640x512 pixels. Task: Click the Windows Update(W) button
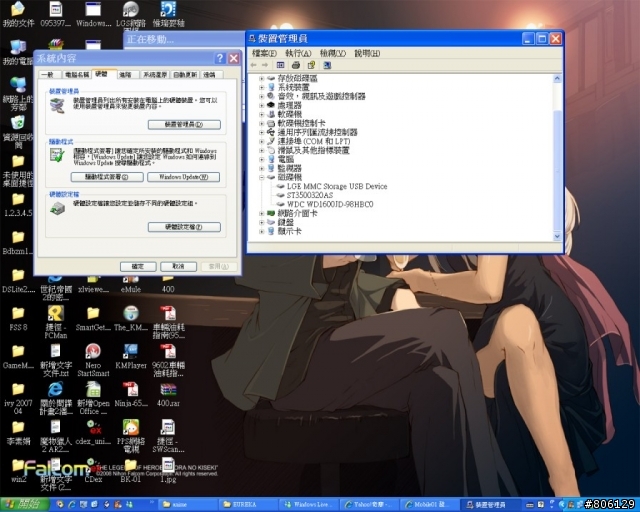(x=183, y=177)
